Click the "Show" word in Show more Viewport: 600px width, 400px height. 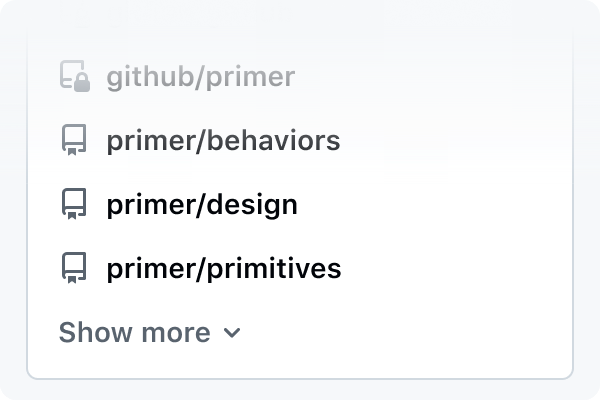[x=89, y=333]
